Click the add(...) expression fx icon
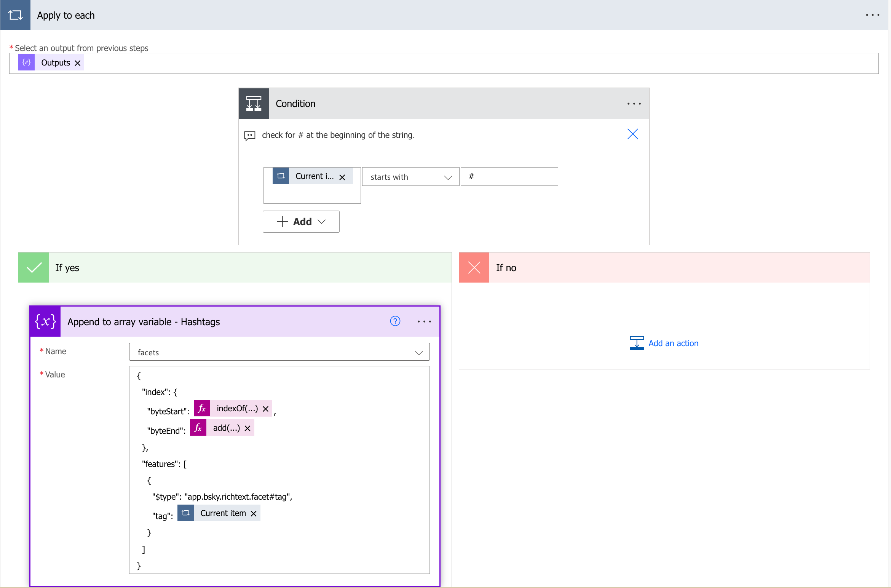 coord(198,428)
